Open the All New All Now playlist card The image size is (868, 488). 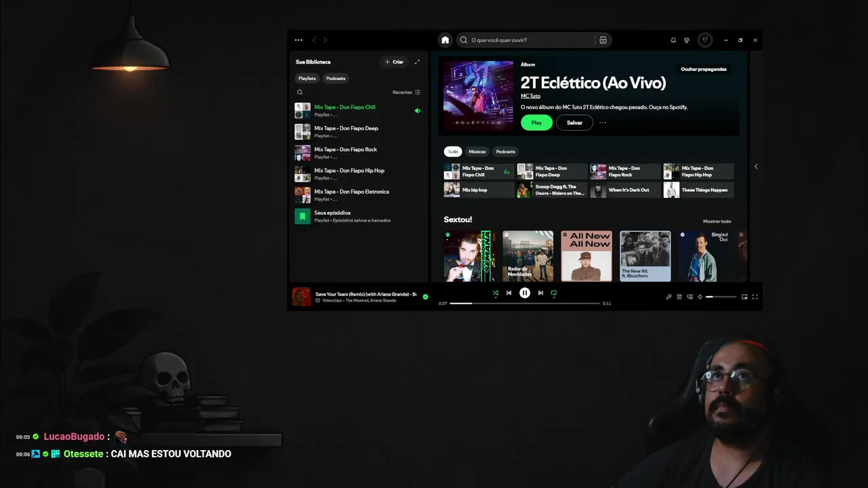click(x=587, y=256)
